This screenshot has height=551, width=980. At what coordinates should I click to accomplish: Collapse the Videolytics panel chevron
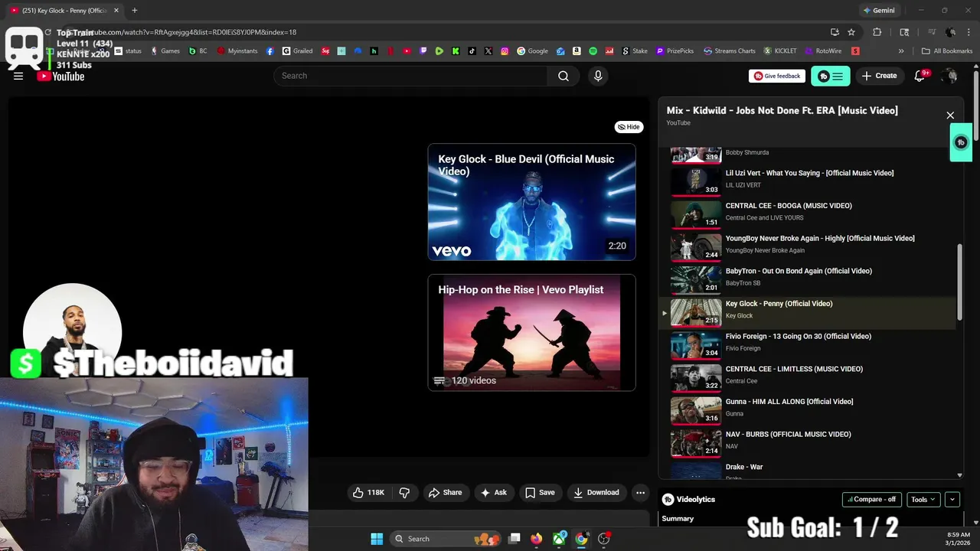tap(952, 500)
